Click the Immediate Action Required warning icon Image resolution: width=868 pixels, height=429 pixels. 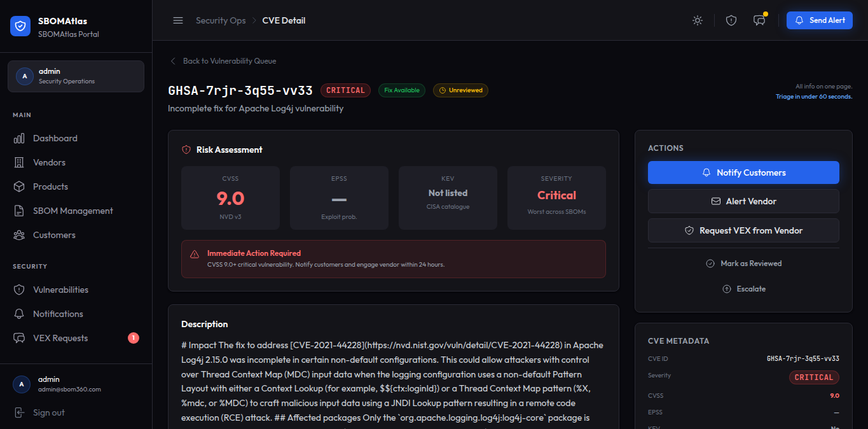click(195, 254)
